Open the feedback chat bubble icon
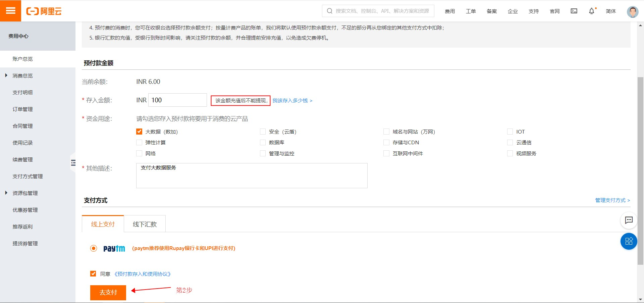Viewport: 644px width, 303px height. (629, 220)
